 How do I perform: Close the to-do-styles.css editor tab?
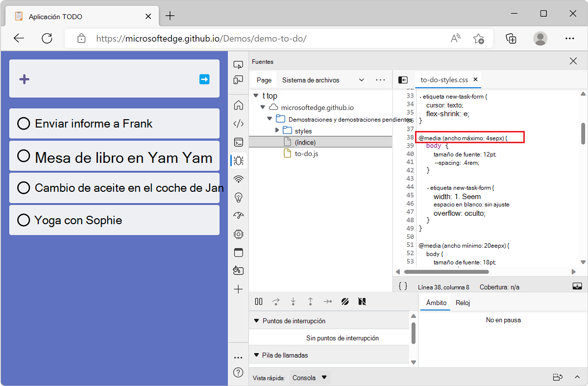(475, 79)
